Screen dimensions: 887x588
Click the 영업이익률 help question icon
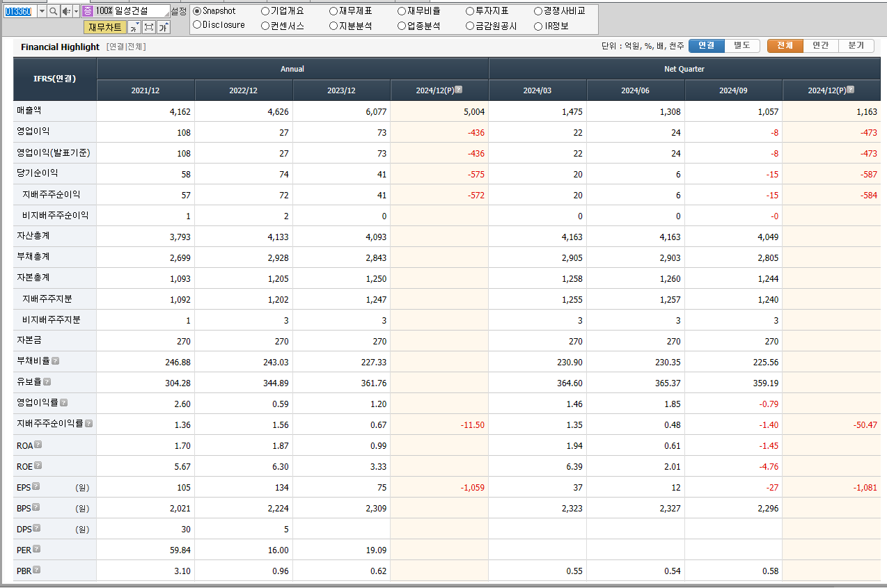(64, 403)
